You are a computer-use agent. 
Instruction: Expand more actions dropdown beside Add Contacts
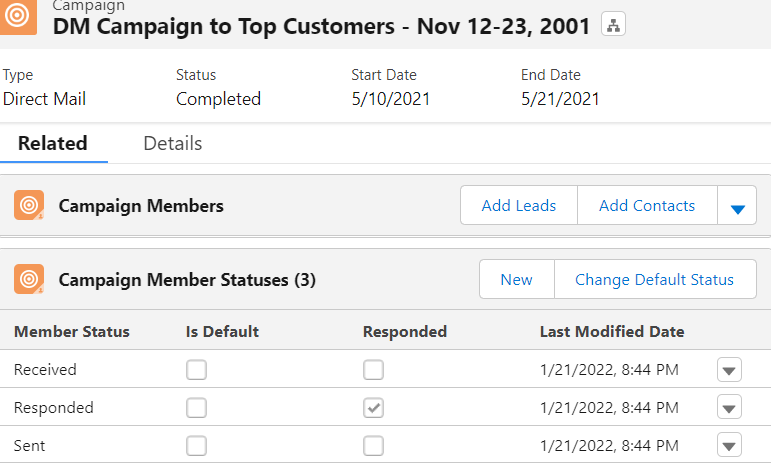tap(737, 205)
